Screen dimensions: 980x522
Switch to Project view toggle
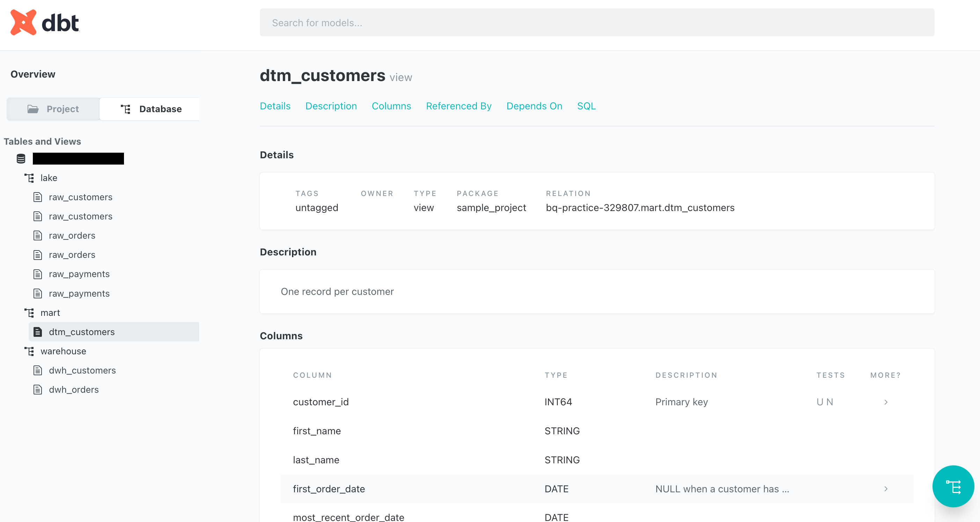pos(53,109)
